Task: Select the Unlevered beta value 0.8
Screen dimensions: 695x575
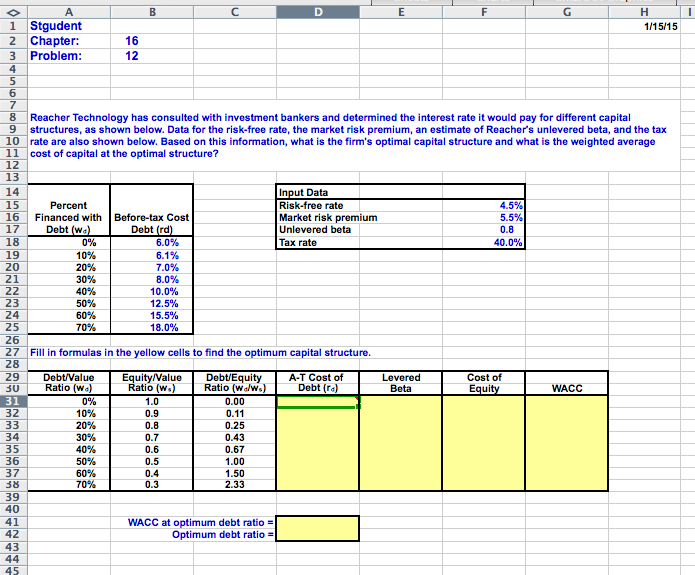Action: [x=484, y=230]
